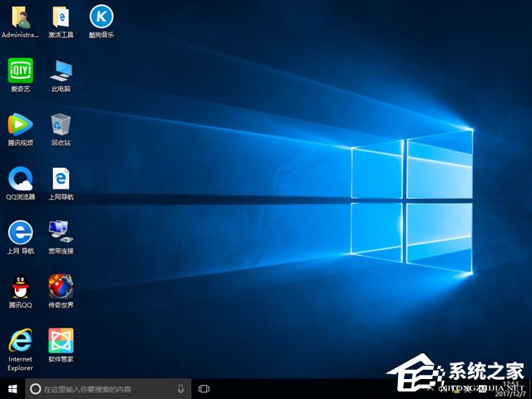This screenshot has width=532, height=399.
Task: Start the 传奇世界 game
Action: (x=61, y=287)
